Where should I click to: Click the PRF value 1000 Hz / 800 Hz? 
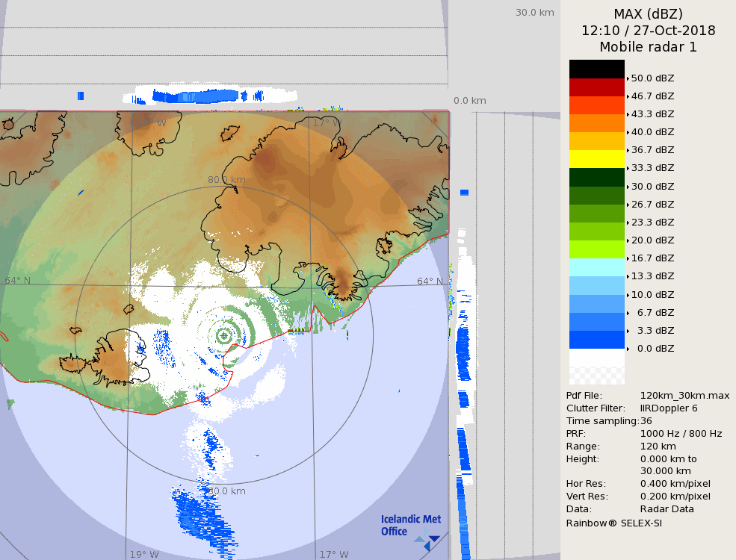click(x=681, y=434)
